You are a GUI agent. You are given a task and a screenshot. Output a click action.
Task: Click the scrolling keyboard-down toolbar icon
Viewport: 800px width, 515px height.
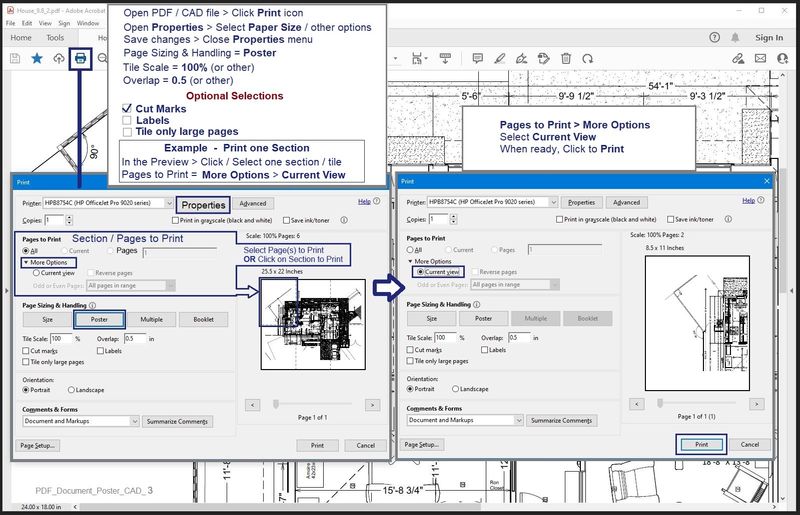click(445, 59)
